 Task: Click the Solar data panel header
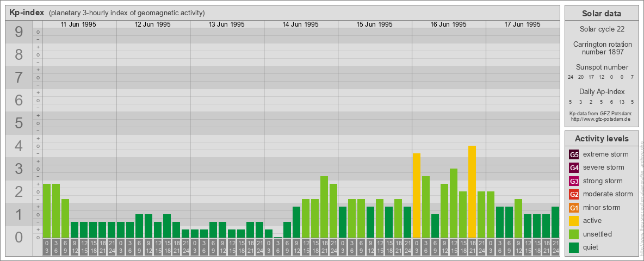[x=602, y=14]
